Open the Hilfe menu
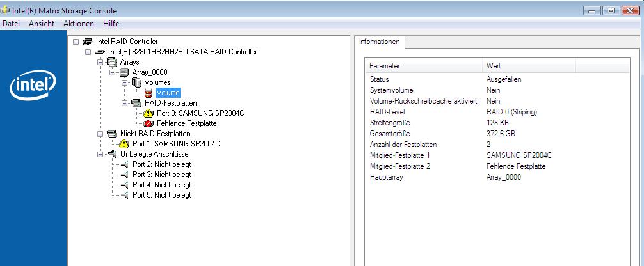644x266 pixels. click(111, 24)
